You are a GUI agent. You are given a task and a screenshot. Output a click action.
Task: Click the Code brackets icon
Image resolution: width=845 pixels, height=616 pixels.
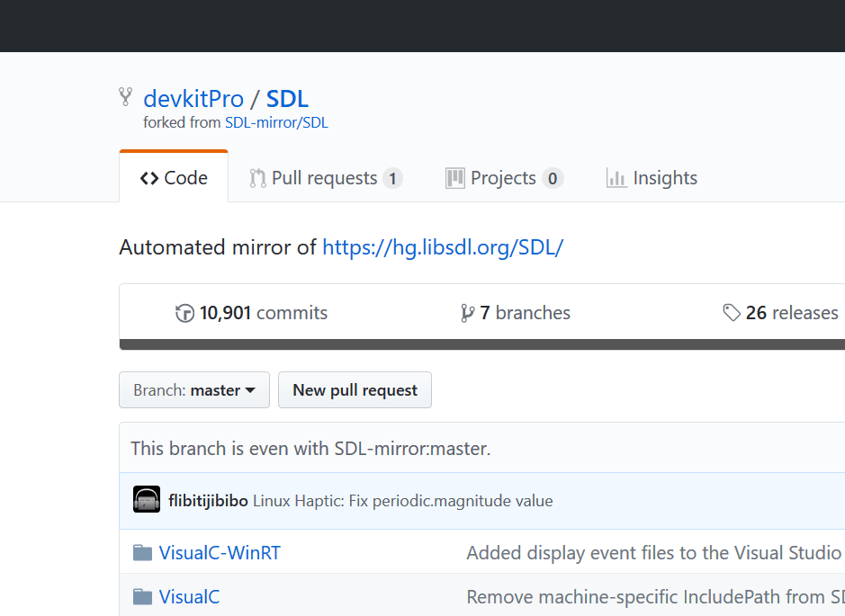tap(149, 178)
